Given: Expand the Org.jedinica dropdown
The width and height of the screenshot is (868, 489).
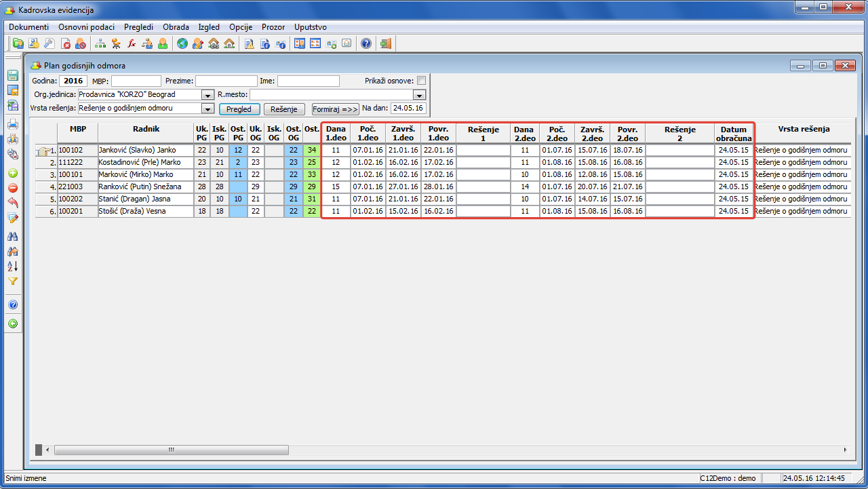Looking at the screenshot, I should 208,95.
